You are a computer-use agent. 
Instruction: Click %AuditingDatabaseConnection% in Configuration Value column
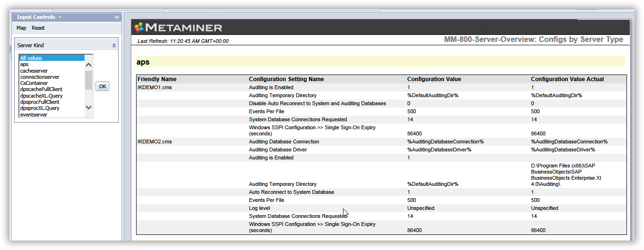(446, 142)
